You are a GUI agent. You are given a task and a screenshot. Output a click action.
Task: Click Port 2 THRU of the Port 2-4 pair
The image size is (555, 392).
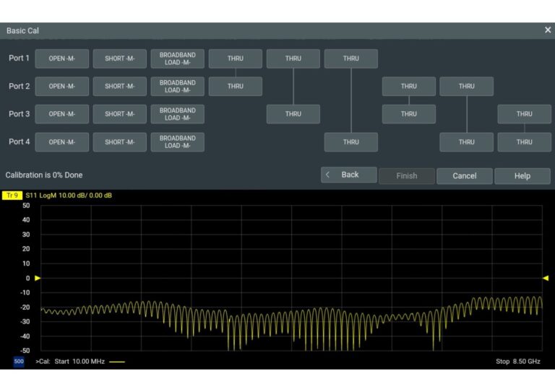tap(467, 86)
